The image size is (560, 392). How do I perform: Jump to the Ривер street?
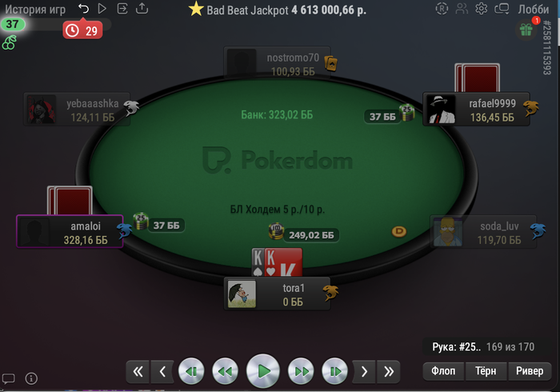coord(530,371)
